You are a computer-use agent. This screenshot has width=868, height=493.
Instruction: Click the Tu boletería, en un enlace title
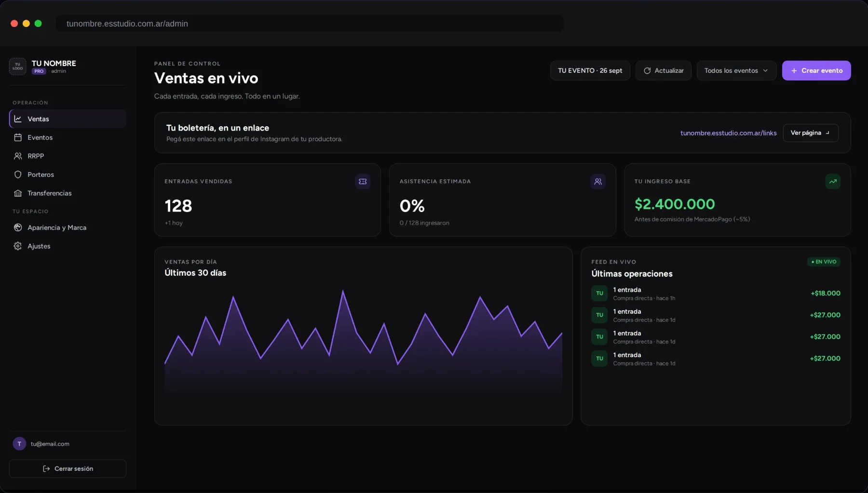pos(217,128)
